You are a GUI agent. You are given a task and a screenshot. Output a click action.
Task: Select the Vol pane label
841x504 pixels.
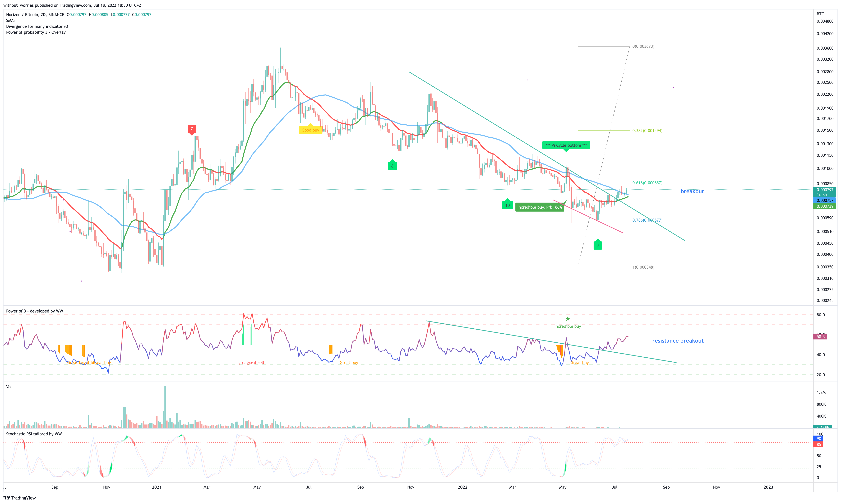pyautogui.click(x=9, y=387)
